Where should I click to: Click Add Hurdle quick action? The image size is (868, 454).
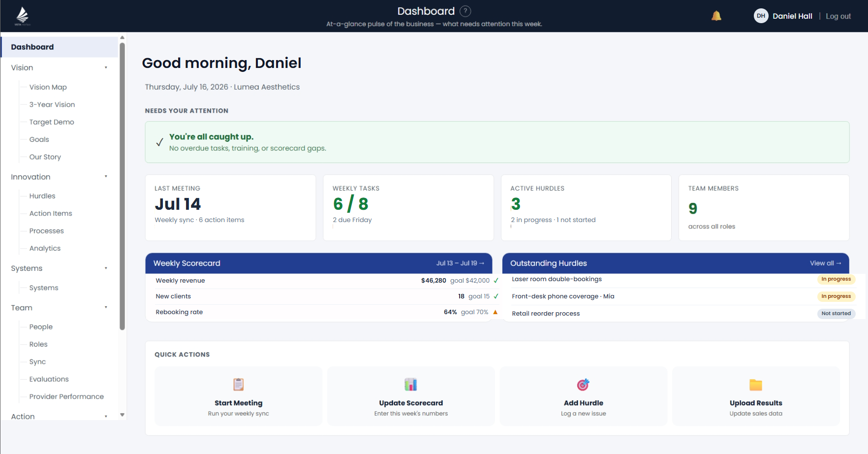(584, 396)
